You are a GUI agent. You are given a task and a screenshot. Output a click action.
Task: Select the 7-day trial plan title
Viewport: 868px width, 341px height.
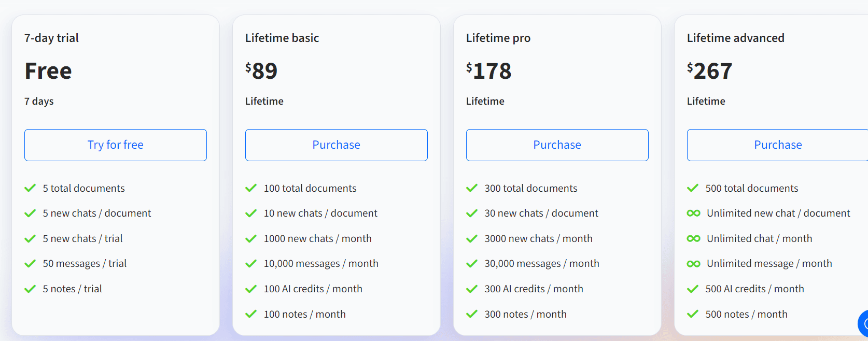pos(51,38)
